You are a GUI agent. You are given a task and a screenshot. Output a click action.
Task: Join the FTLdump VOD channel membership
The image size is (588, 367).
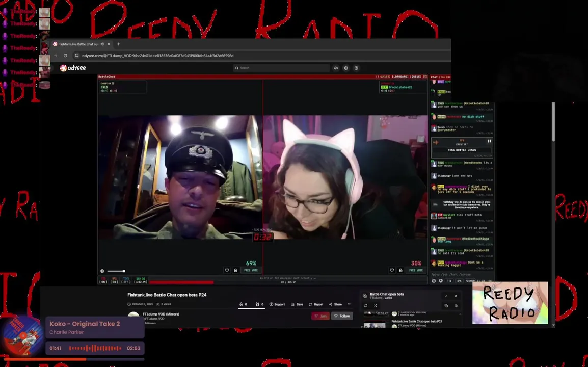[320, 316]
